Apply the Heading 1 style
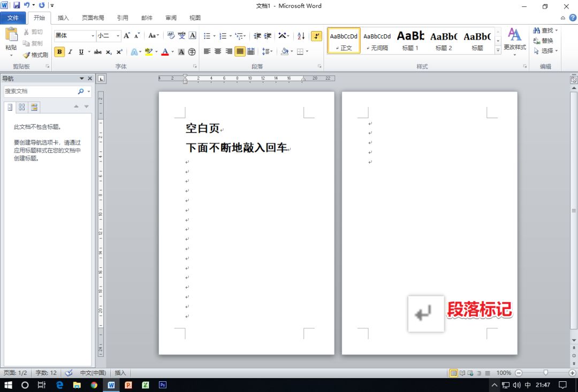The image size is (578, 392). tap(410, 41)
